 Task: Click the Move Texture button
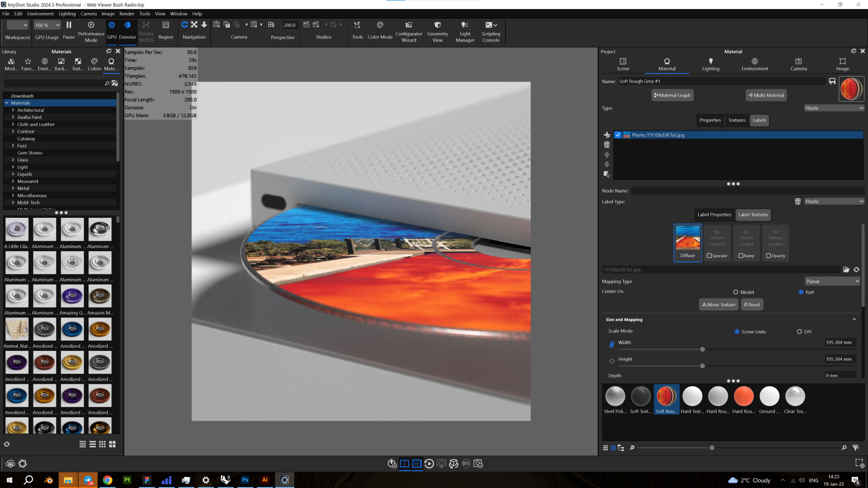click(x=719, y=305)
